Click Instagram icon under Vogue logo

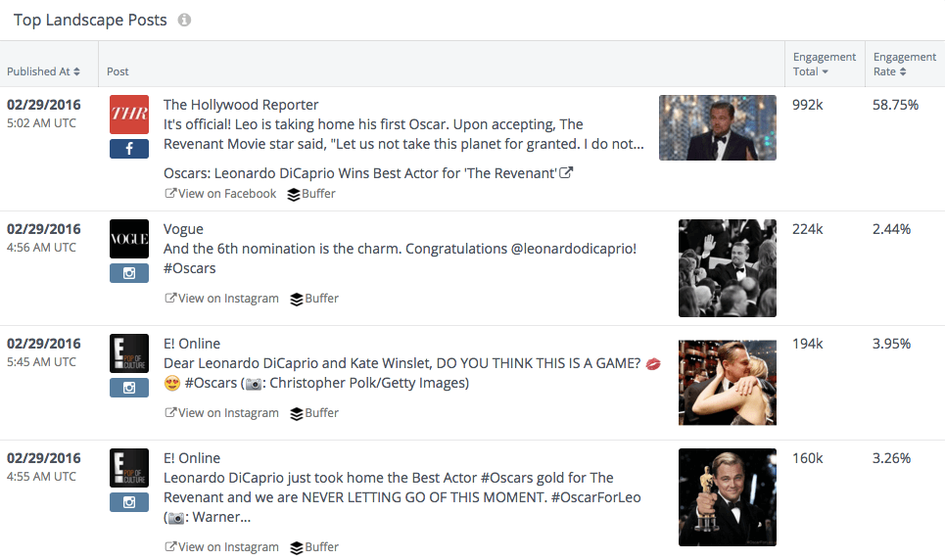129,273
